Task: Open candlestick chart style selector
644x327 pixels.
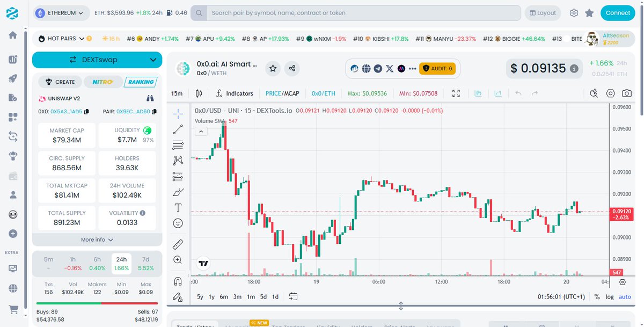Action: [199, 93]
